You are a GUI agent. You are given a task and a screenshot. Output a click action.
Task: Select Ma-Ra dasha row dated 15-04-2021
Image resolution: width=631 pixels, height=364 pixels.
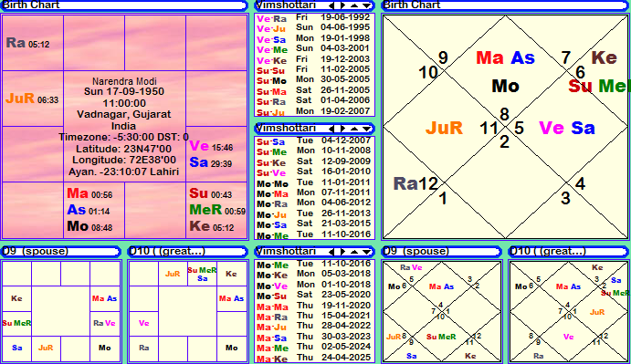point(313,317)
